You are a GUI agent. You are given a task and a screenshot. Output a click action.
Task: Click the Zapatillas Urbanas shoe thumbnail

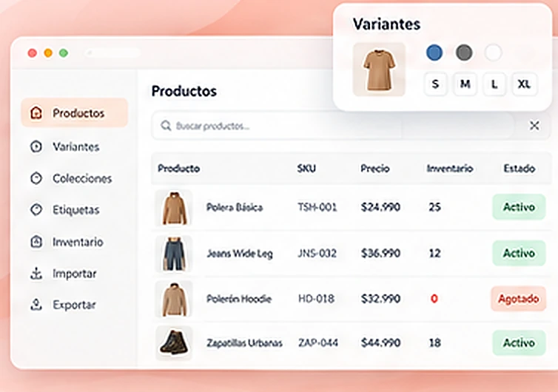174,342
